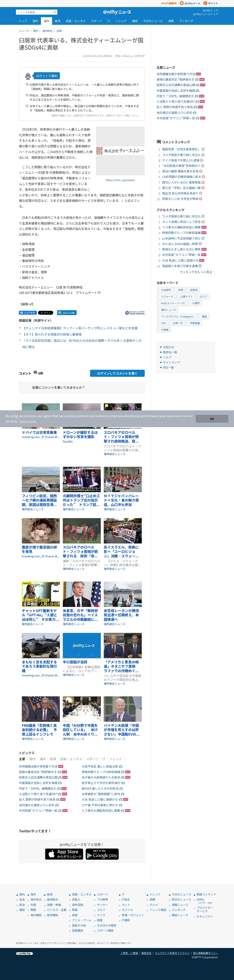Image resolution: width=234 pixels, height=980 pixels.
Task: Open https://tmc-r.jp/saisei/ link
Action: tap(121, 180)
